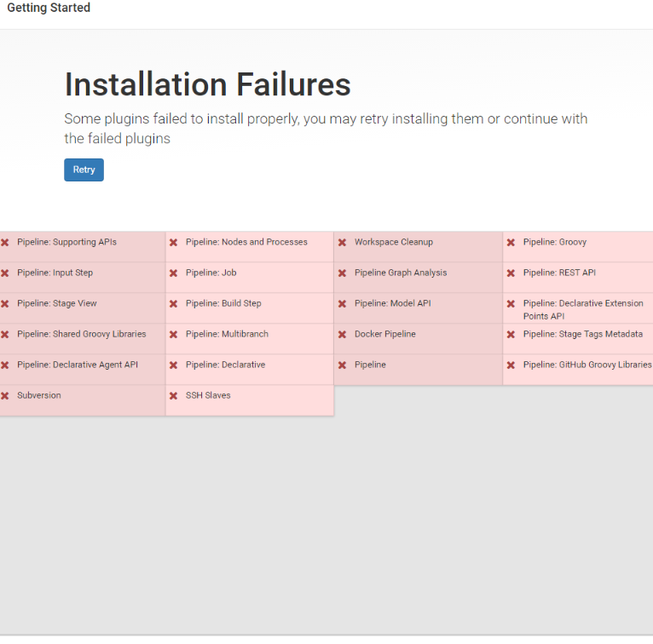This screenshot has height=644, width=653.
Task: Click the red X beside Pipeline: REST API
Action: coord(511,273)
